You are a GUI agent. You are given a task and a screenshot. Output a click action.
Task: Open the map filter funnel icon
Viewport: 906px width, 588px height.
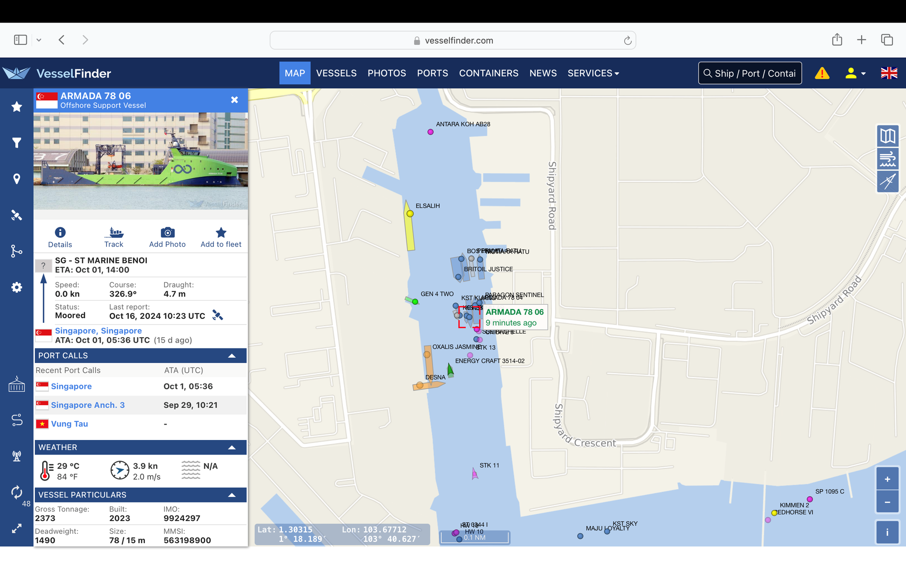pos(17,143)
